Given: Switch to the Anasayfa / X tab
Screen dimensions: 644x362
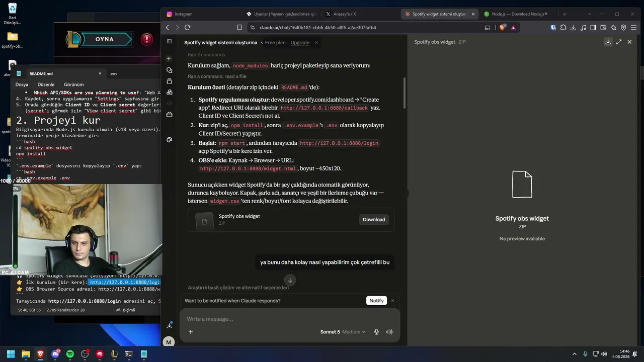Looking at the screenshot, I should click(361, 14).
